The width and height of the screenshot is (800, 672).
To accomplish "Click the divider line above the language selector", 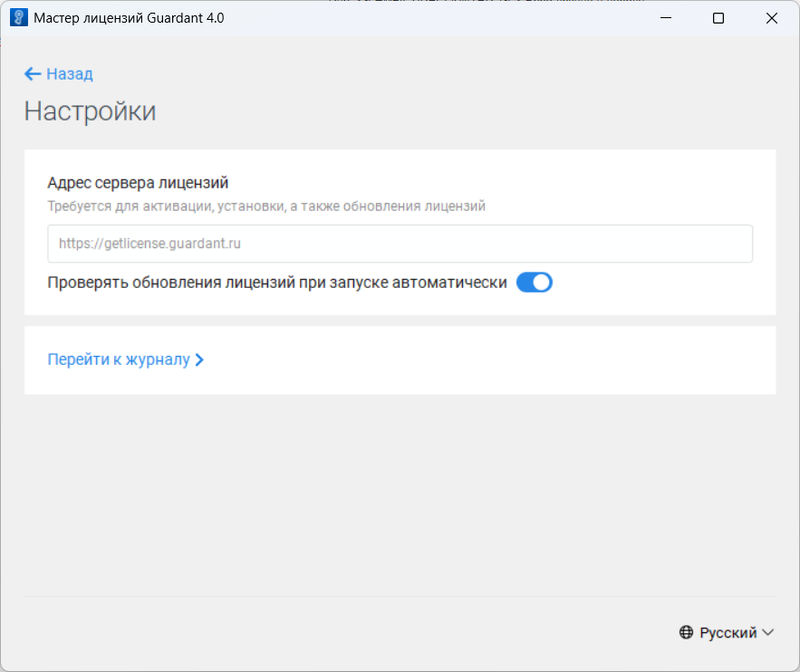I will pyautogui.click(x=400, y=596).
